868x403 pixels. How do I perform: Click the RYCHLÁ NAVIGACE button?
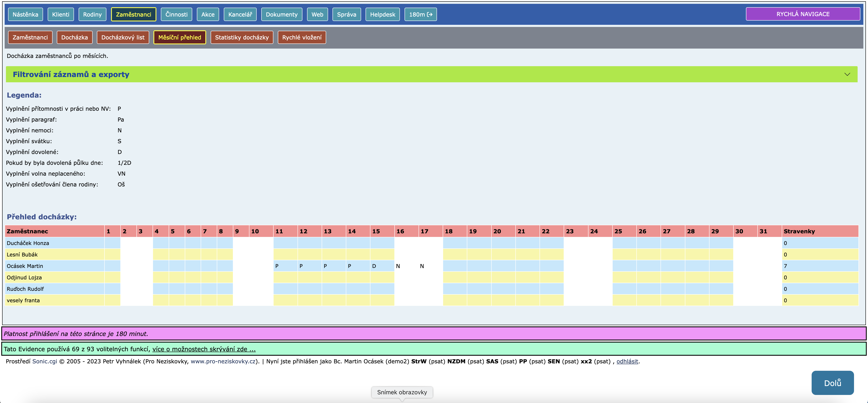pyautogui.click(x=803, y=14)
